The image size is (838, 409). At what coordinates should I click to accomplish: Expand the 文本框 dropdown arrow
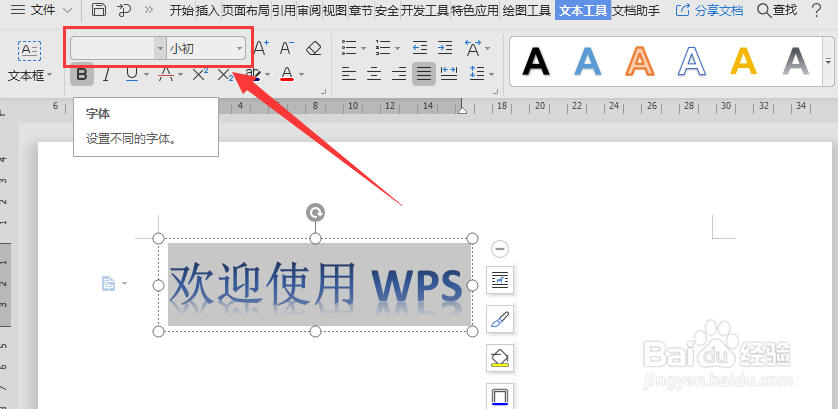coord(50,75)
